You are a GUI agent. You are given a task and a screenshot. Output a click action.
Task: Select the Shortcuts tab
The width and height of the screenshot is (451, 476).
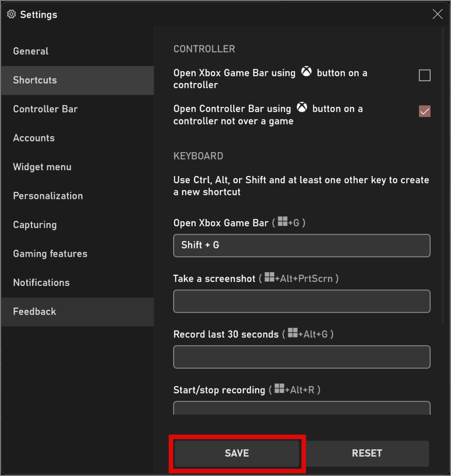pyautogui.click(x=35, y=80)
